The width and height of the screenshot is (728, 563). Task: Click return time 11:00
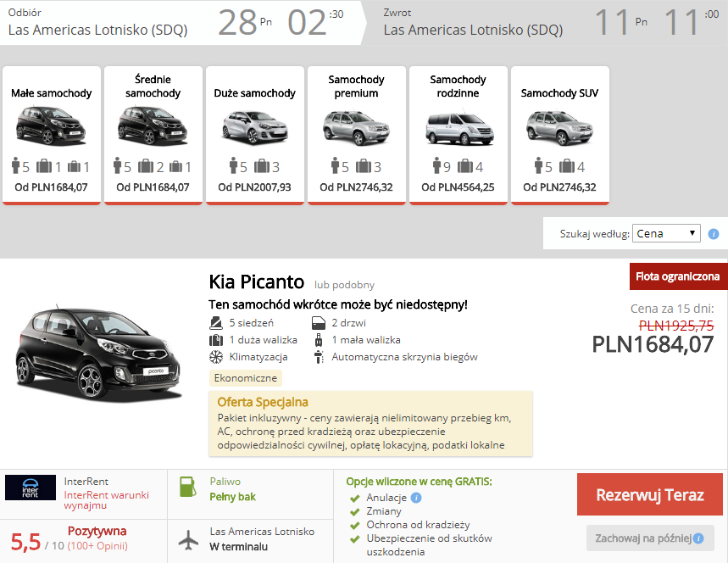692,22
